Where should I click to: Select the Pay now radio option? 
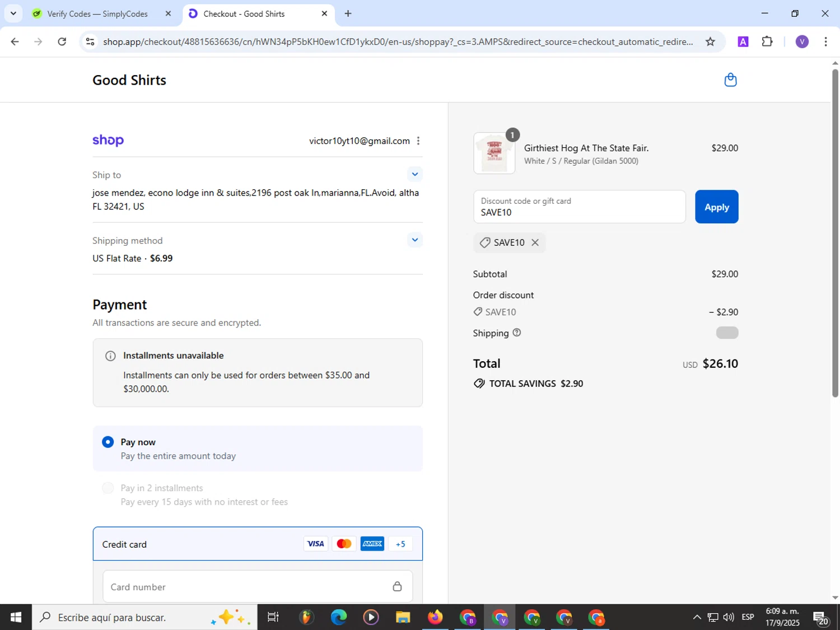click(108, 442)
